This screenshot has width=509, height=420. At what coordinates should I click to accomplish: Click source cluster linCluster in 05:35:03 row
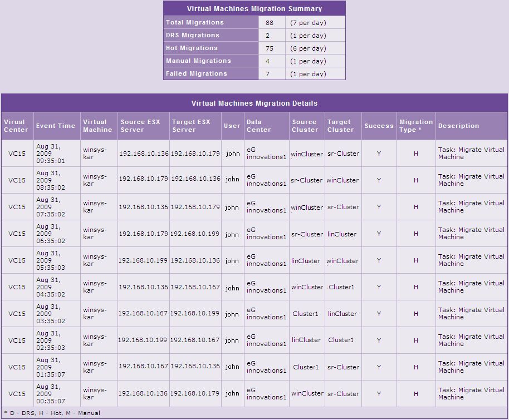click(306, 261)
